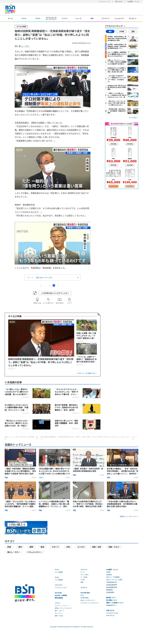
Task: Click インフォメーション in top utility bar
Action: point(104,1)
